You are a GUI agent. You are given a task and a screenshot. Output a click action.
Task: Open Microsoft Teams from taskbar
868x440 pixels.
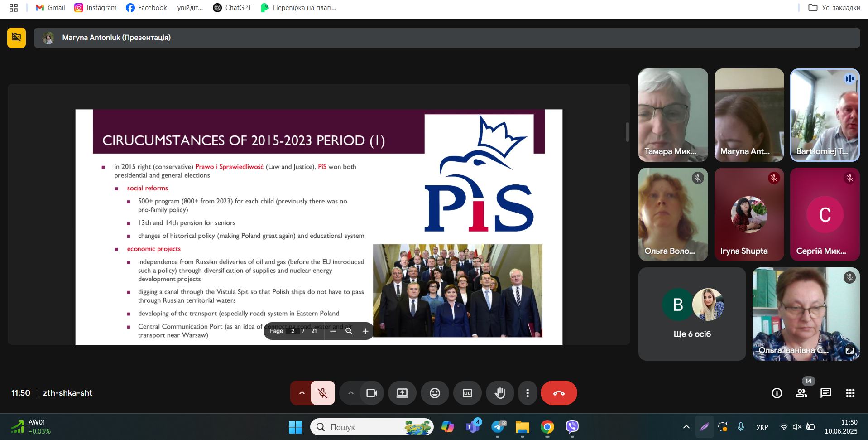pyautogui.click(x=473, y=427)
